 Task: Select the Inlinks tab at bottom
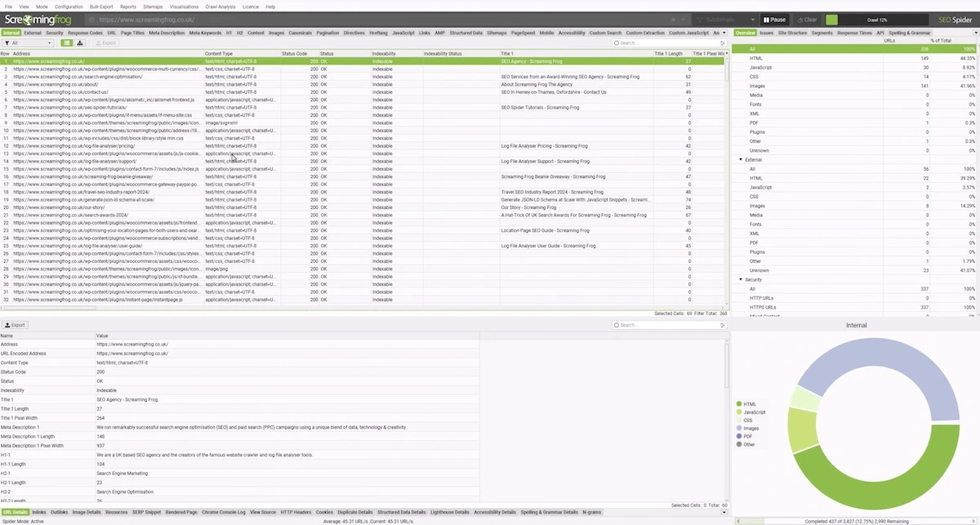tap(38, 512)
